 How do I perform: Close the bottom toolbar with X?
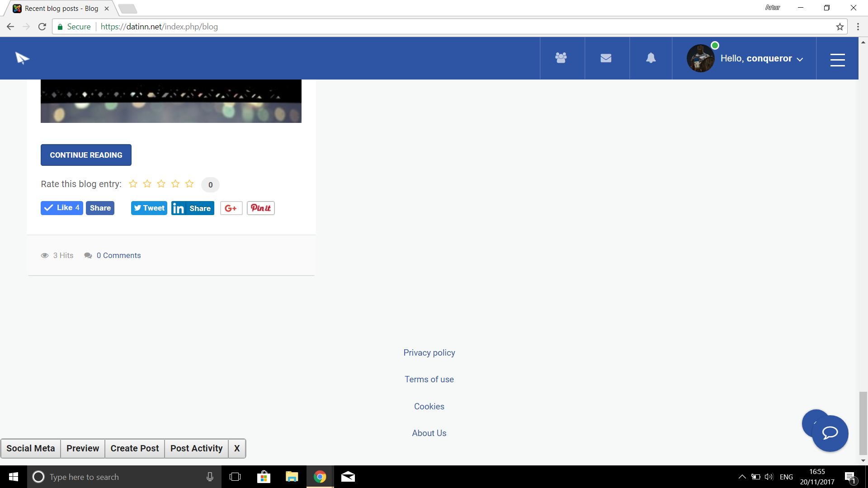click(x=237, y=448)
